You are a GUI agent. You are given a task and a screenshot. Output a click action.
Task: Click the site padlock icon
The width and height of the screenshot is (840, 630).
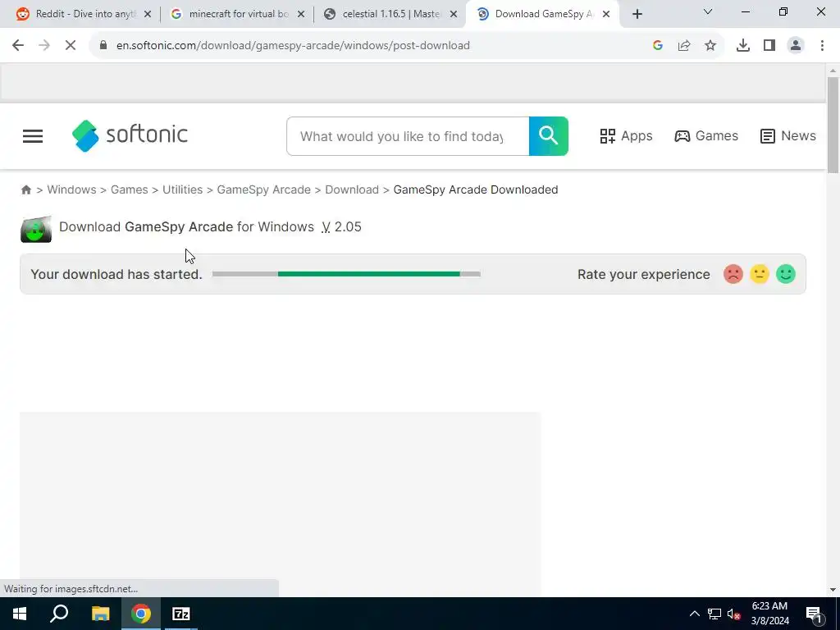click(x=103, y=46)
